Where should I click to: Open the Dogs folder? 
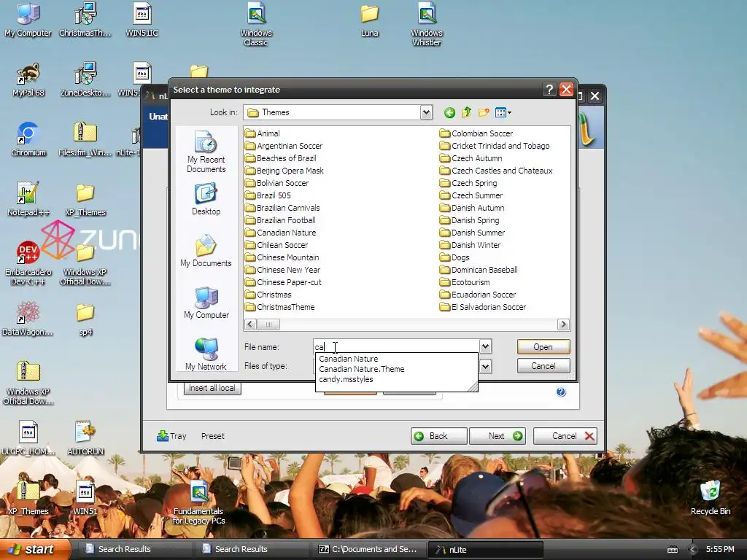coord(454,257)
